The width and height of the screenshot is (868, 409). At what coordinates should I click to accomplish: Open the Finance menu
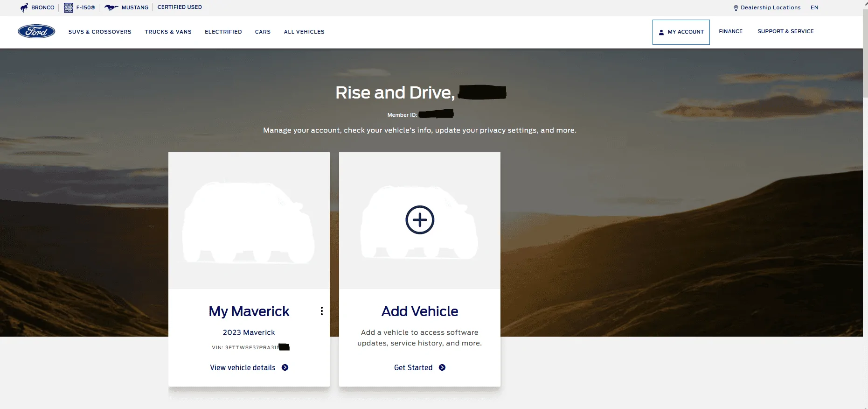pyautogui.click(x=730, y=31)
